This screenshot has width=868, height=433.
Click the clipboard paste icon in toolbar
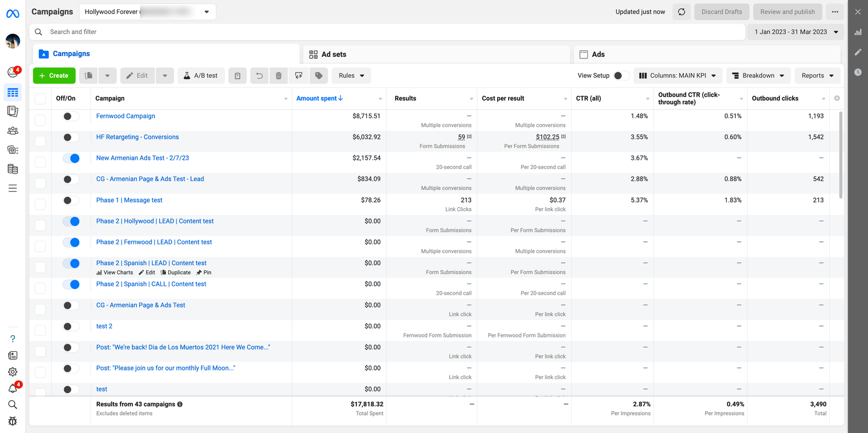pyautogui.click(x=238, y=76)
